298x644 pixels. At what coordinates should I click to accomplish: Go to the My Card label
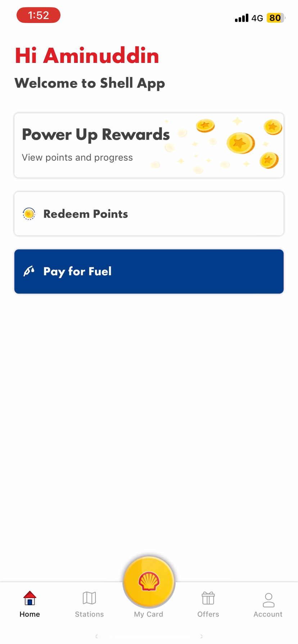pyautogui.click(x=149, y=614)
